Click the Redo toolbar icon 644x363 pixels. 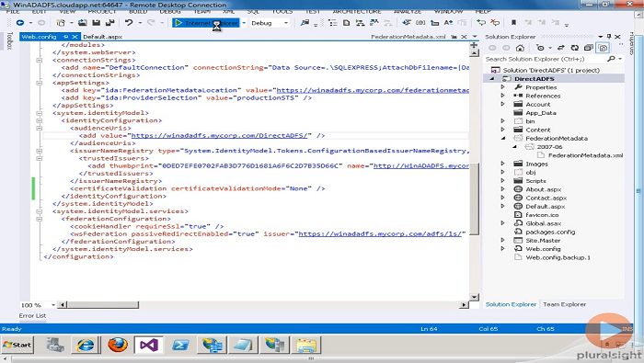click(151, 23)
